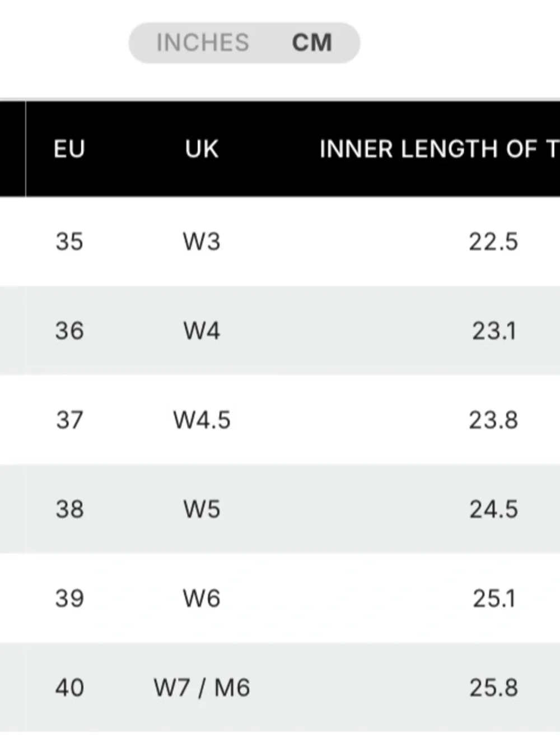Click UK size W3 cell
This screenshot has width=560, height=747.
(x=202, y=242)
